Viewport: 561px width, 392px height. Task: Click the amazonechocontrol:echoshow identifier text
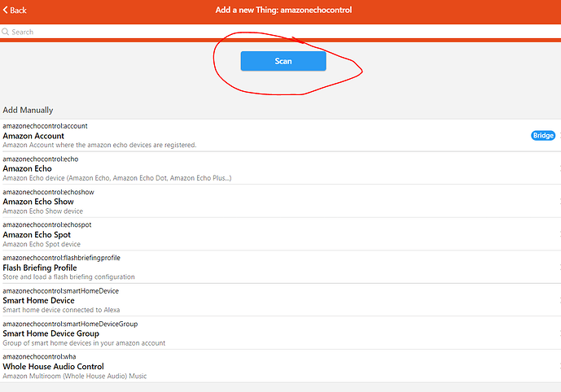coord(48,192)
